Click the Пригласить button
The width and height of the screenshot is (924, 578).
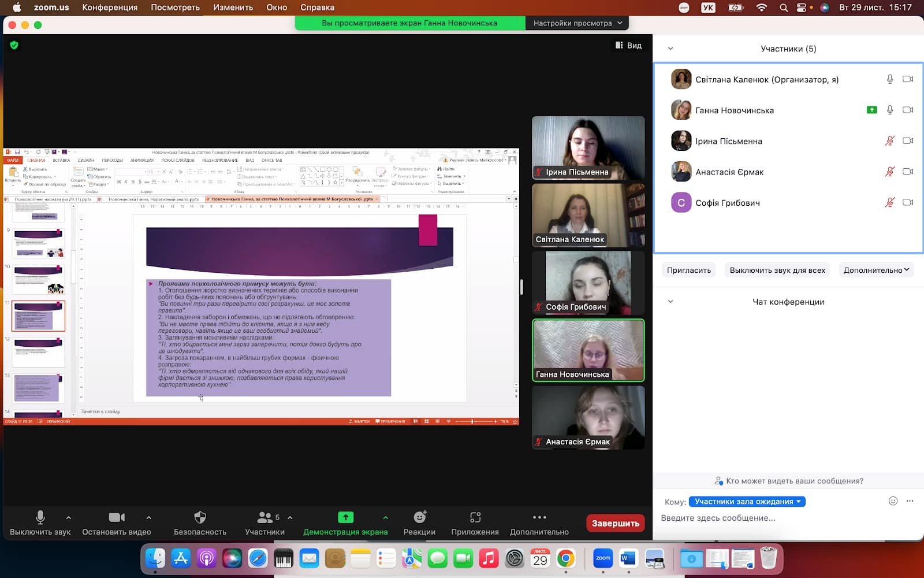688,270
